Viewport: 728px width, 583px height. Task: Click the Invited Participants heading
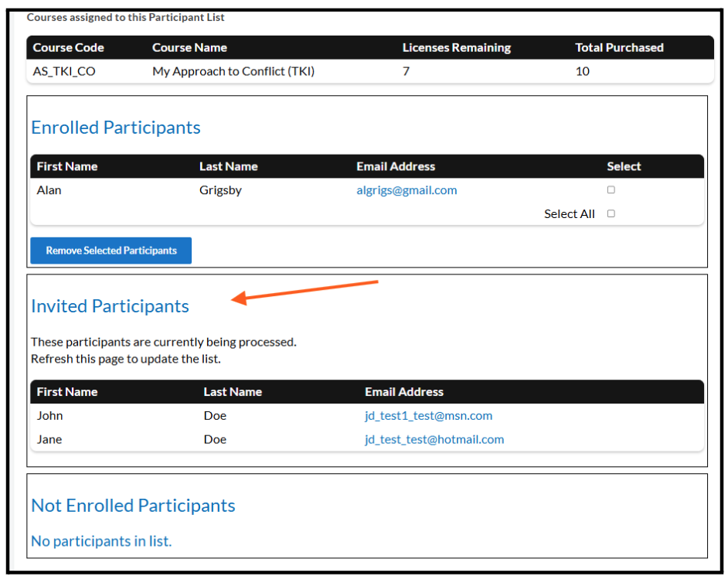point(110,306)
